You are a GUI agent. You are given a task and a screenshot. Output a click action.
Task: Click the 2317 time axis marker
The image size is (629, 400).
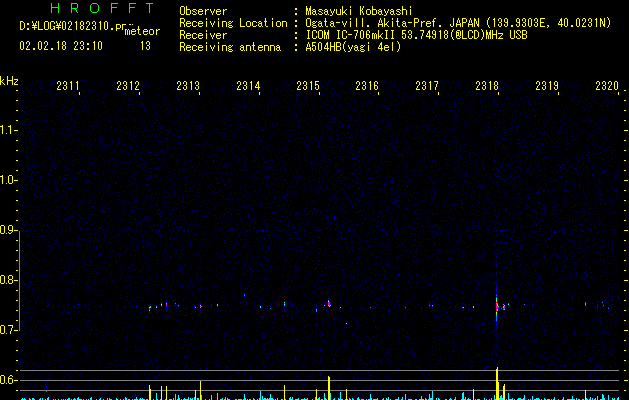427,86
